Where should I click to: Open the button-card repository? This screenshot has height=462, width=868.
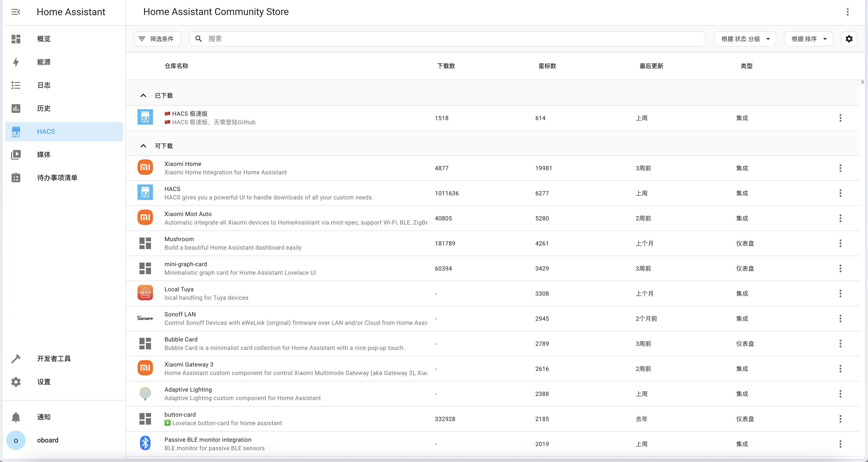[493, 419]
